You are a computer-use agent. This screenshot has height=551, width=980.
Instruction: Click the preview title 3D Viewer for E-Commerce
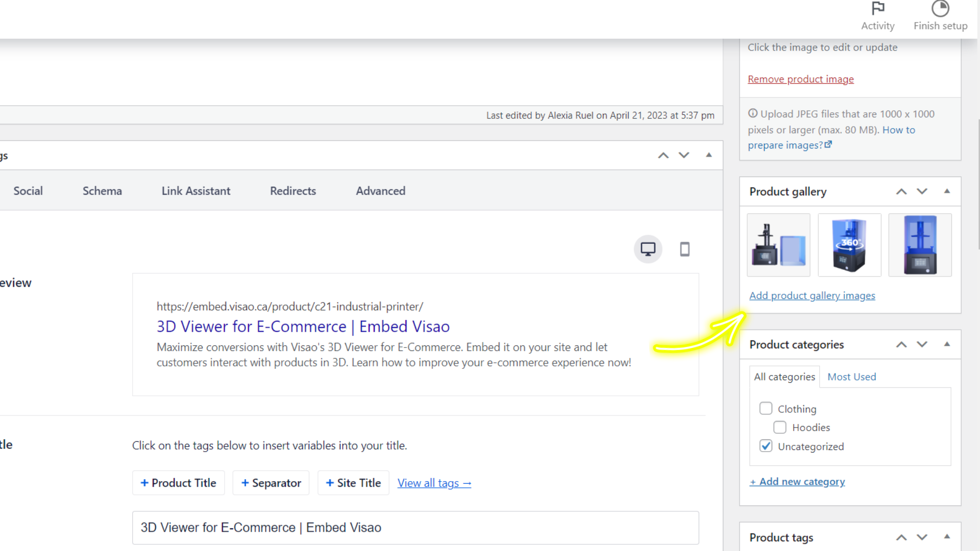(x=303, y=327)
